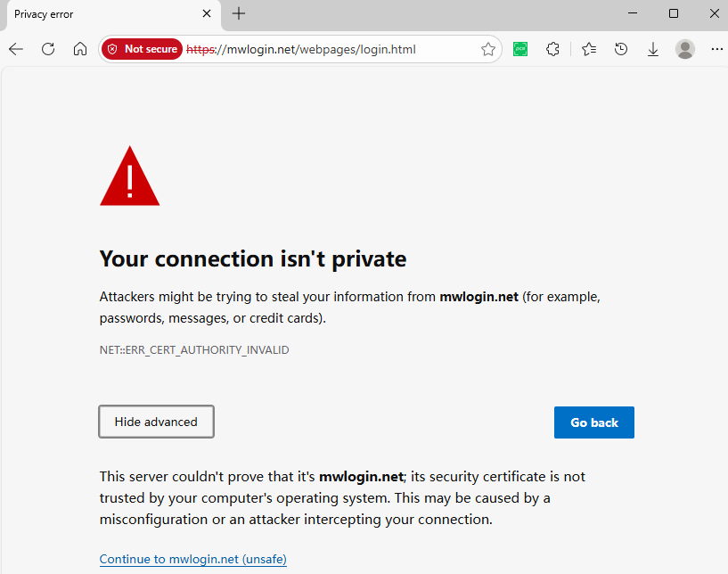Open the Not secure site information badge
Image resolution: width=728 pixels, height=574 pixels.
click(x=141, y=49)
